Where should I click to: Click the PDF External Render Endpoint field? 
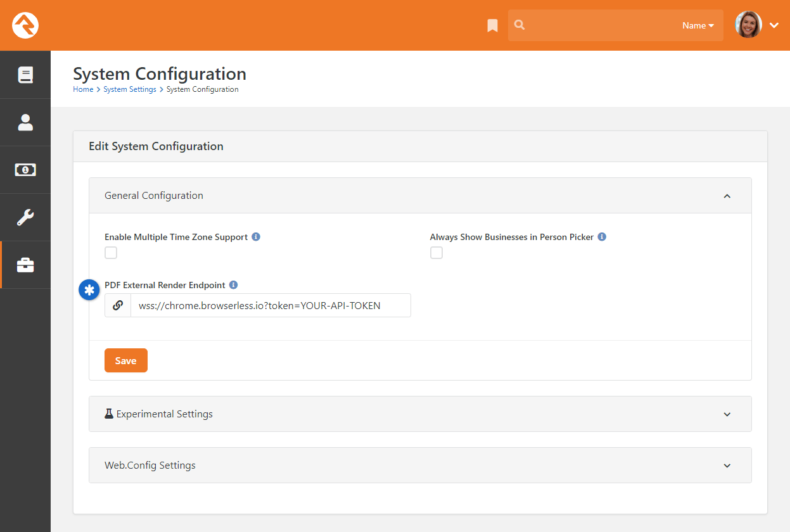(271, 305)
